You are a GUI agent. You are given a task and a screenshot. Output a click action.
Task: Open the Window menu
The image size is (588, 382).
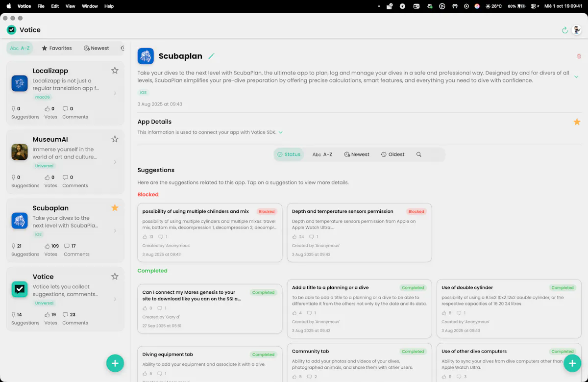pyautogui.click(x=90, y=6)
